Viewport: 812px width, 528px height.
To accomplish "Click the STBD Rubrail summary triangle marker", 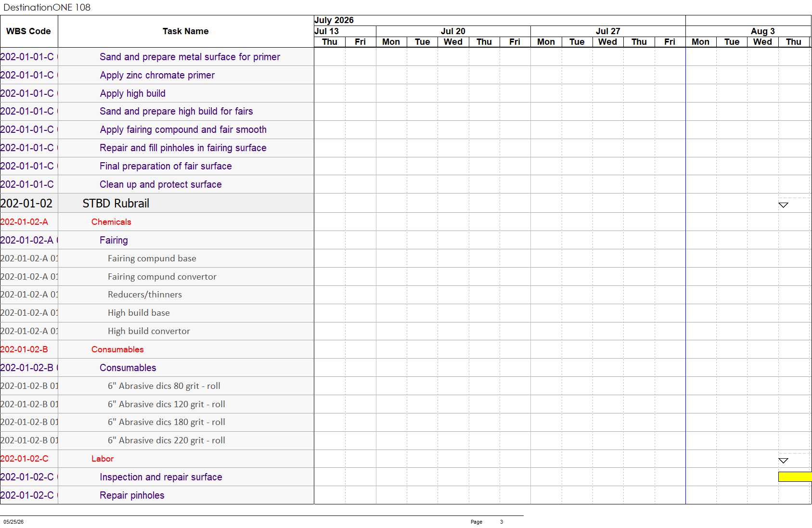I will coord(783,205).
